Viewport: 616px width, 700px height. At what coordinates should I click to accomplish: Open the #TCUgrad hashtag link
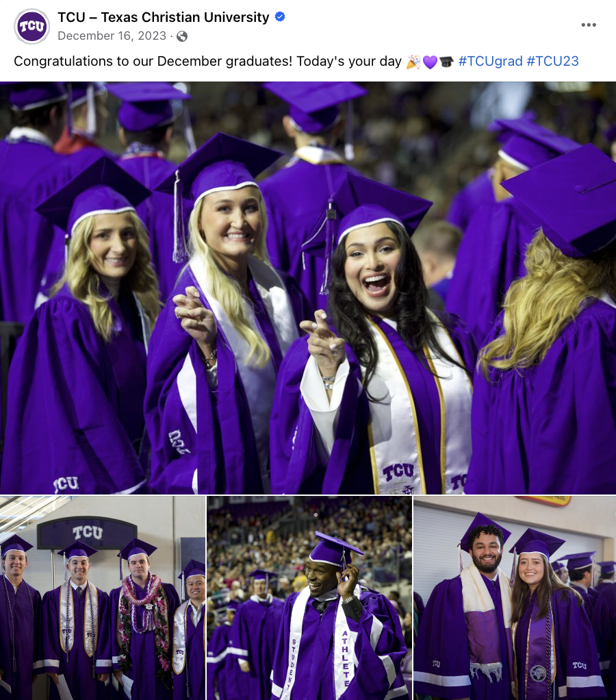coord(490,61)
